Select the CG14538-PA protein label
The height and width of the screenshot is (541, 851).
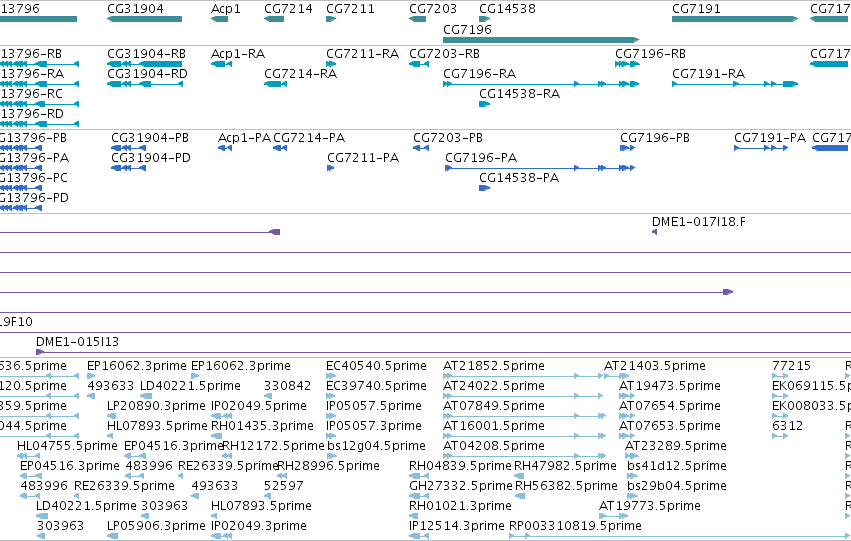pos(519,178)
